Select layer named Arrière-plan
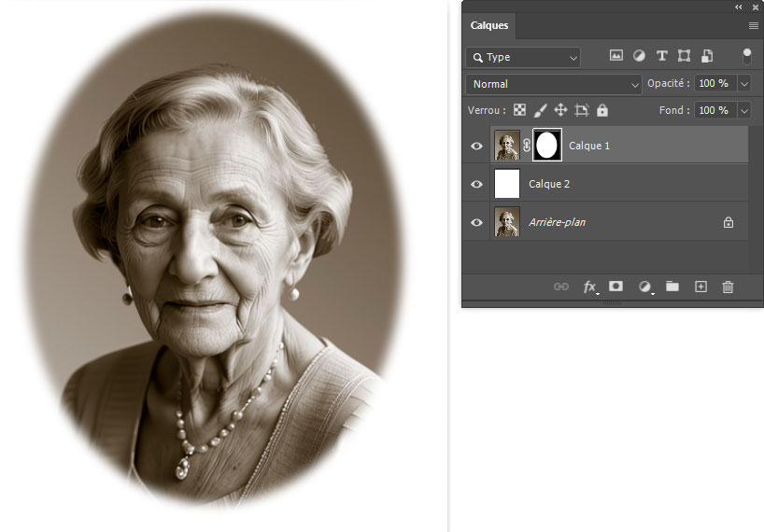The width and height of the screenshot is (764, 532). [x=557, y=222]
